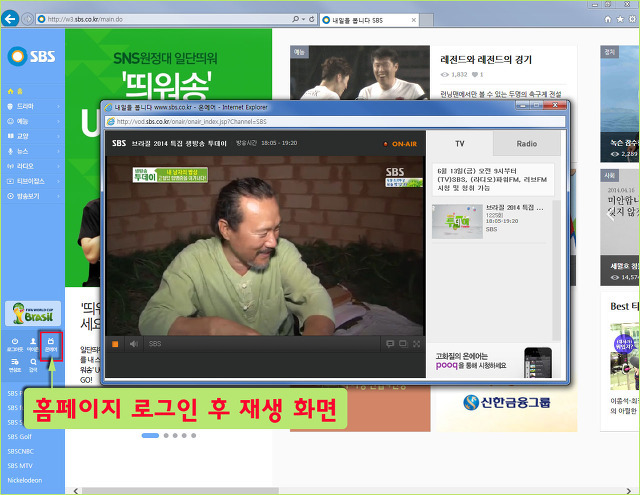This screenshot has height=495, width=640.
Task: Click the user profile icon in sidebar
Action: tap(33, 344)
